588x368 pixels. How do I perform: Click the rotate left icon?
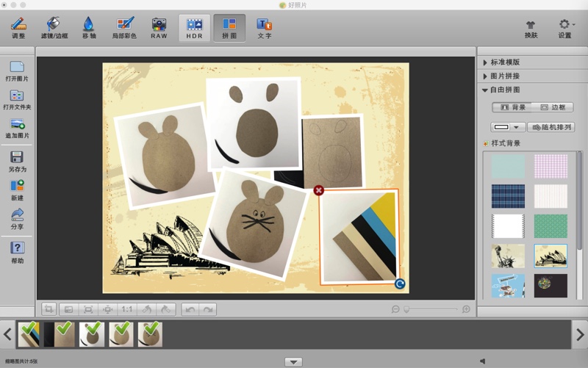(x=146, y=309)
